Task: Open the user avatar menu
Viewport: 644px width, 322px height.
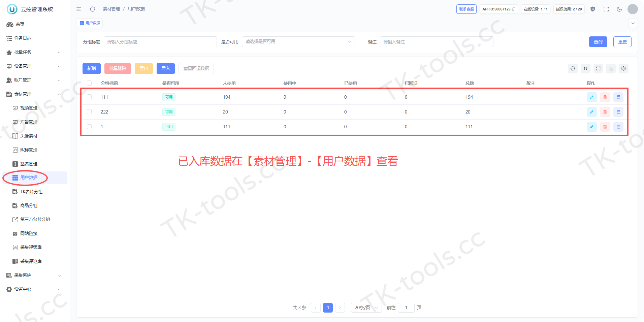Action: pyautogui.click(x=633, y=9)
